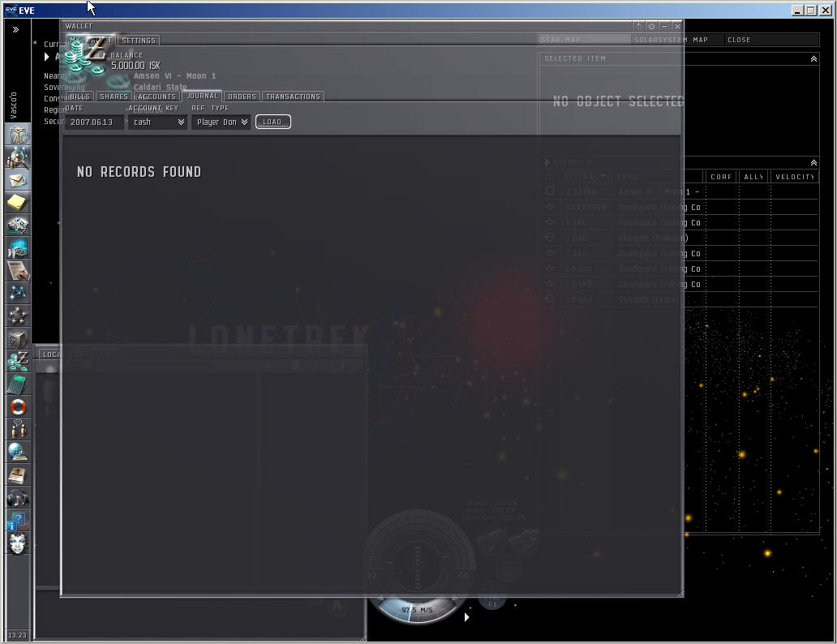Switch to the Settings tab in Wallet
The height and width of the screenshot is (644, 837).
(x=138, y=41)
